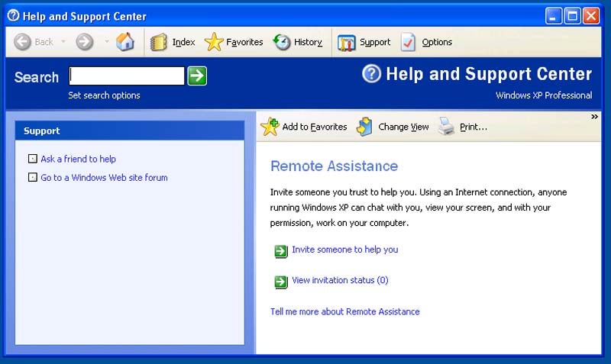Click Add to Favorites star icon
Image resolution: width=611 pixels, height=364 pixels.
coord(270,127)
